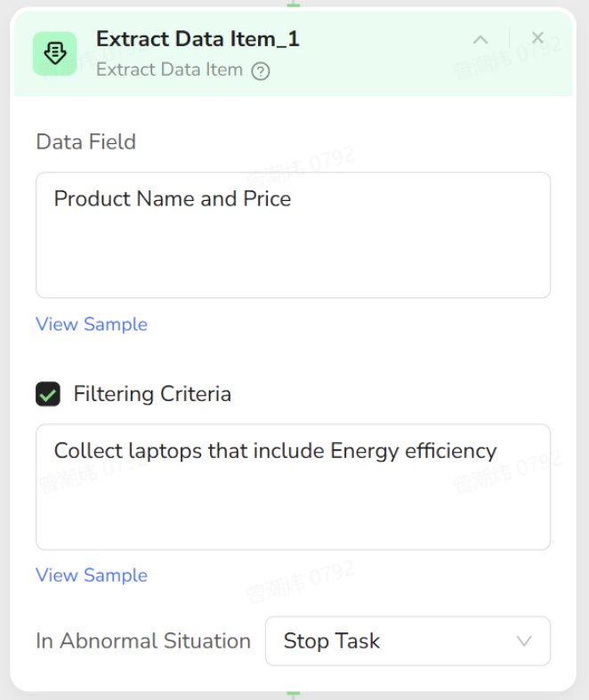
Task: Click the Data Field label
Action: click(86, 141)
